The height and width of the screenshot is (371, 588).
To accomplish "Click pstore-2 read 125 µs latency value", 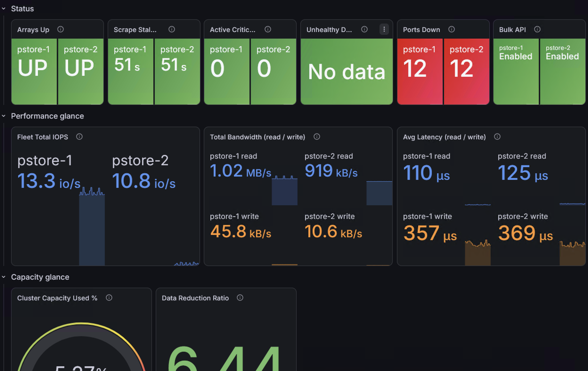I will click(523, 173).
